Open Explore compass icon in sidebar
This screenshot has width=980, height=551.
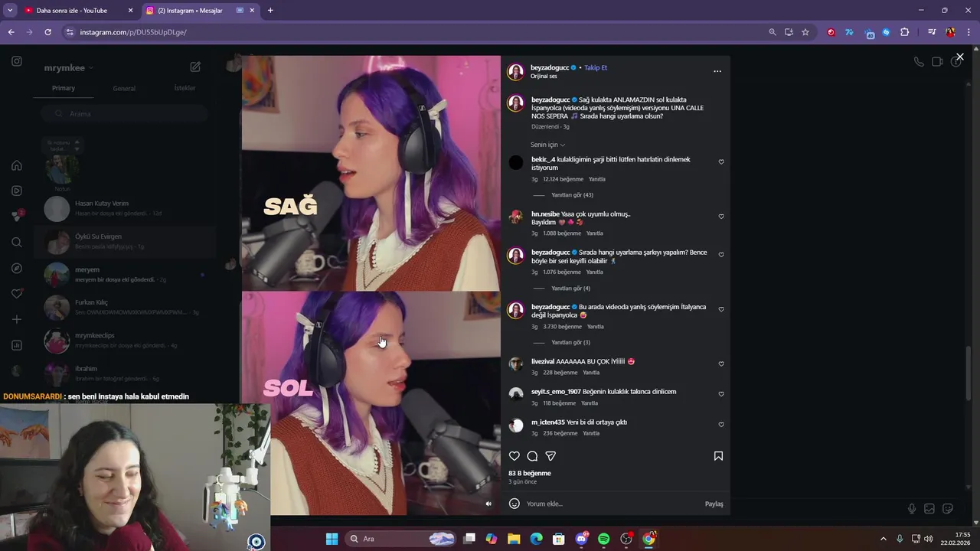17,269
